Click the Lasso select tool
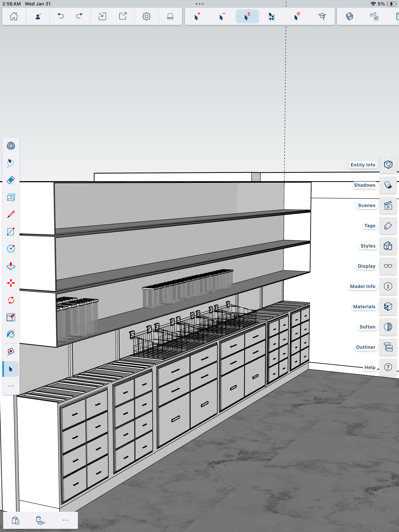 pos(11,163)
